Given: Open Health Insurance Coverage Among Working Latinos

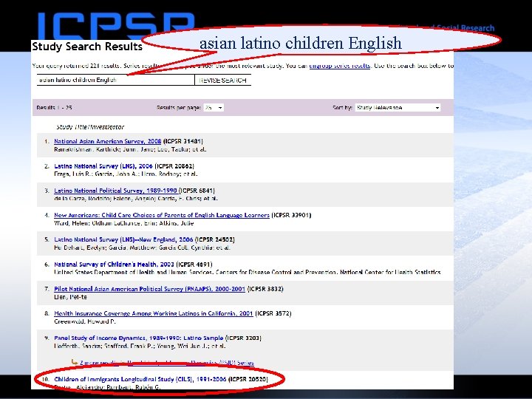Looking at the screenshot, I should coord(154,313).
